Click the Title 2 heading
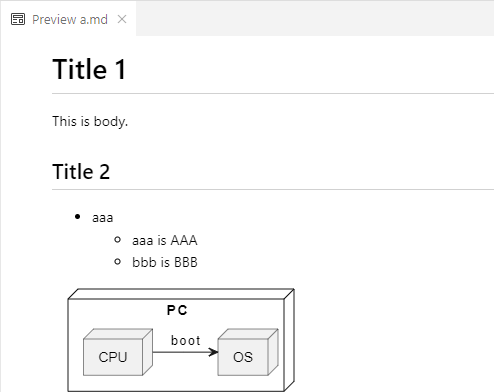The height and width of the screenshot is (392, 494). [81, 172]
